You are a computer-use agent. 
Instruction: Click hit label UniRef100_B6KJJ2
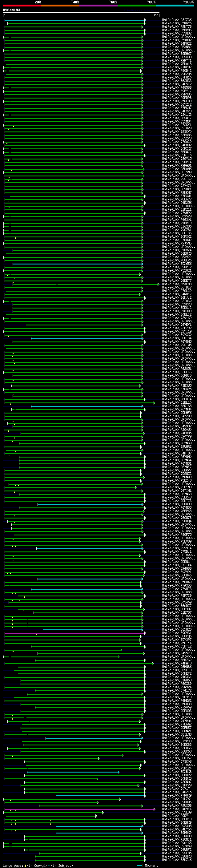click(x=177, y=297)
